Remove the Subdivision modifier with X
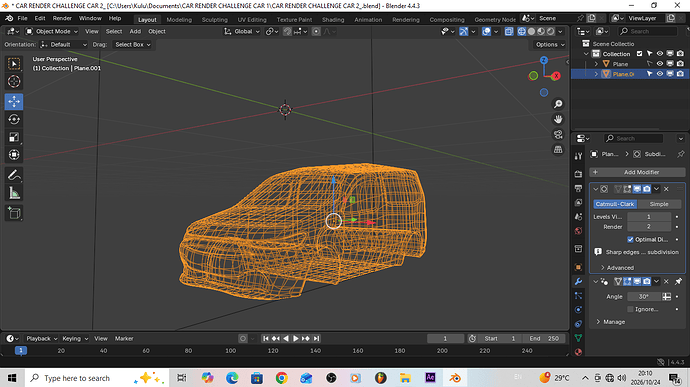The width and height of the screenshot is (690, 387). tap(666, 189)
